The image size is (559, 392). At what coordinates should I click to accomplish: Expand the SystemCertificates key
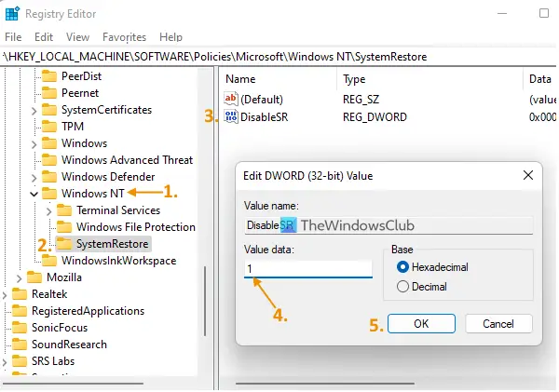34,111
